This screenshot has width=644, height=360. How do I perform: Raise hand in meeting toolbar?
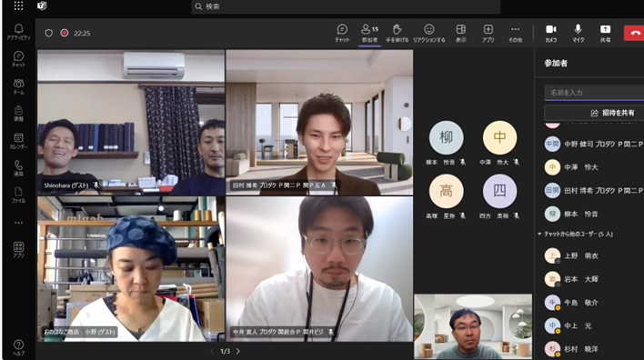pyautogui.click(x=397, y=34)
